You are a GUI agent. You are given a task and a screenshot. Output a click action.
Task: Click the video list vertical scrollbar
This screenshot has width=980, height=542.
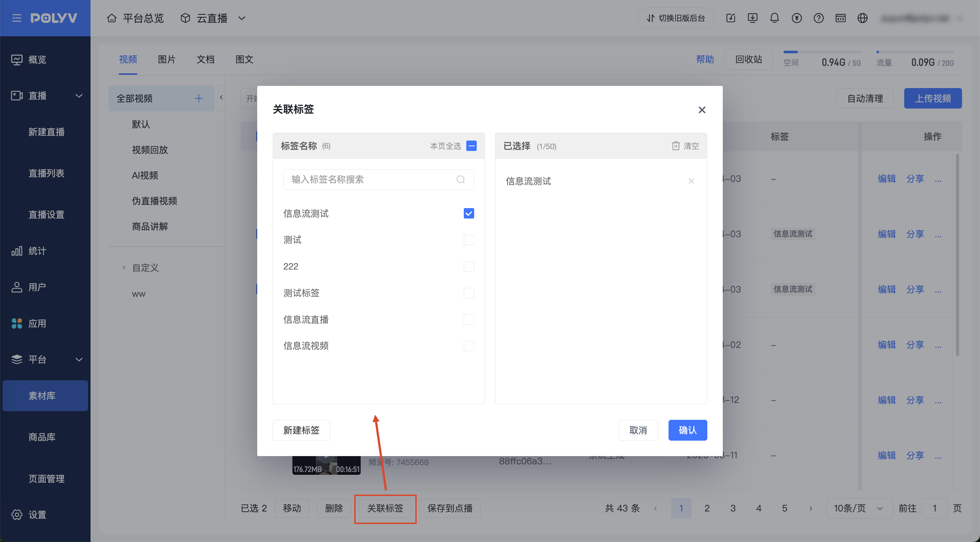coord(957,254)
